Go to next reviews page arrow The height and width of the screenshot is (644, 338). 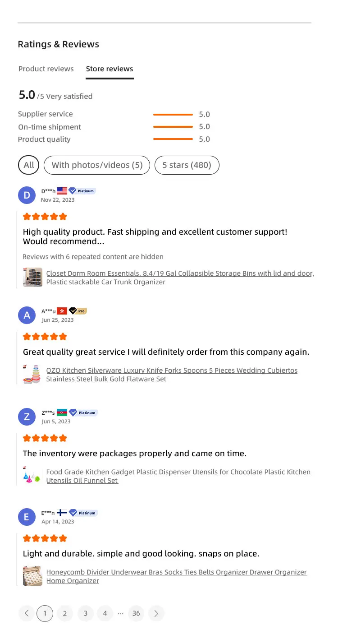coord(156,613)
